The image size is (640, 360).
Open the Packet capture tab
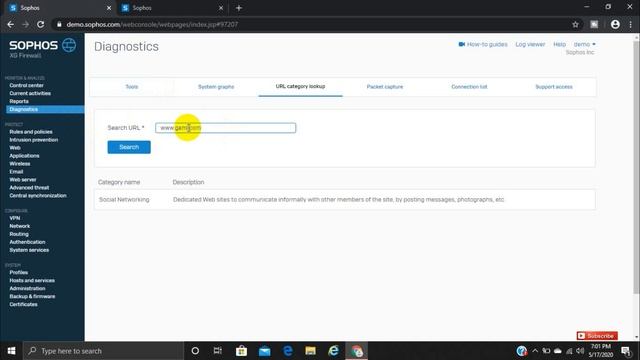385,87
